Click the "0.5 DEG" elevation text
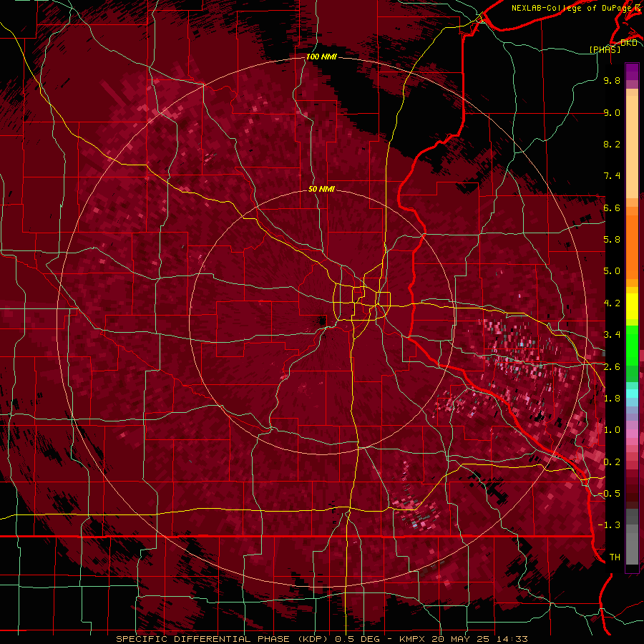644x644 pixels. [356, 639]
